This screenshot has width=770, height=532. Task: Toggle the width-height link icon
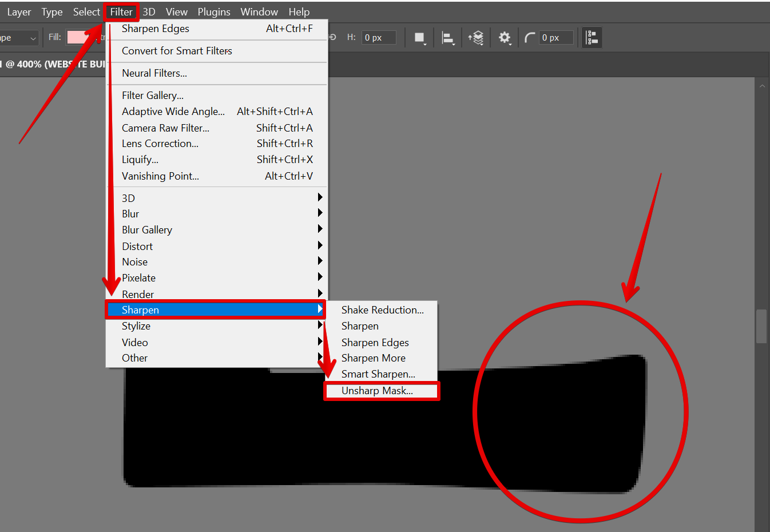pyautogui.click(x=332, y=37)
